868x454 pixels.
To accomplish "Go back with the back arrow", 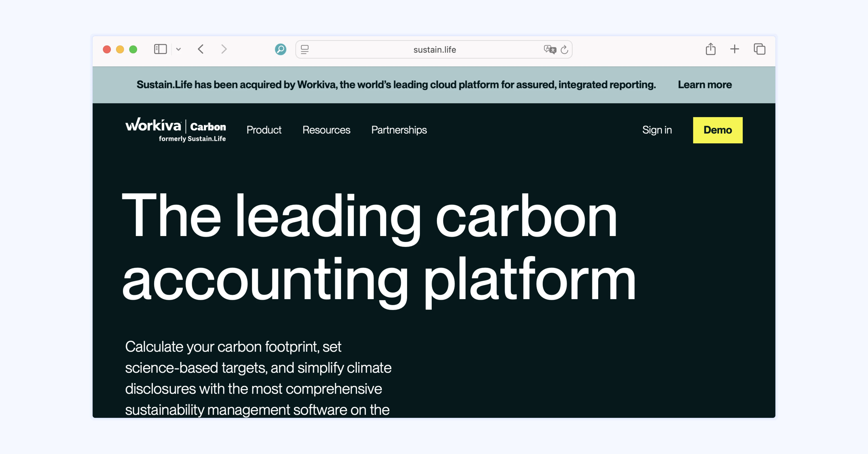I will tap(201, 49).
